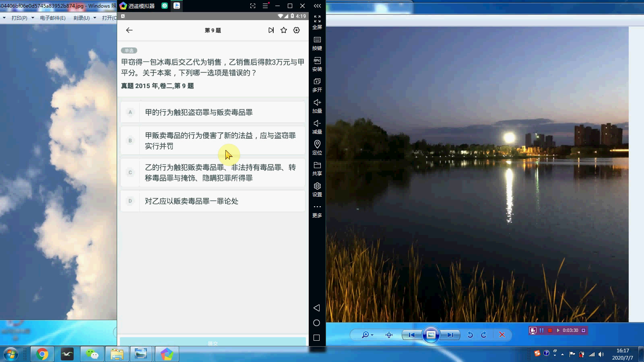The height and width of the screenshot is (362, 644).
Task: Open the volume control in system tray
Action: click(601, 354)
